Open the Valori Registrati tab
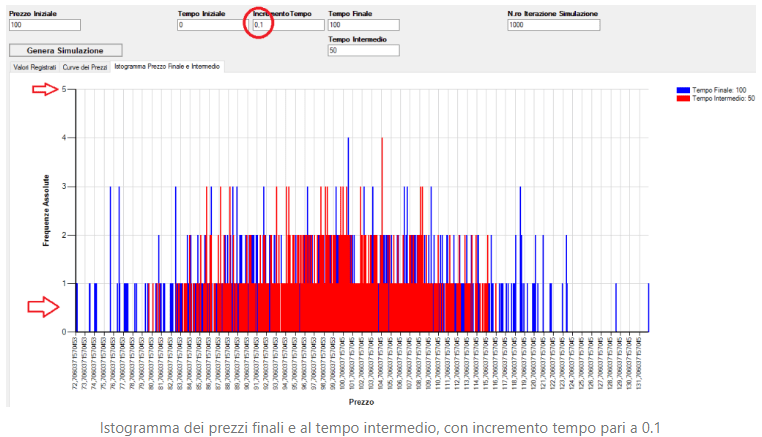 [x=34, y=66]
